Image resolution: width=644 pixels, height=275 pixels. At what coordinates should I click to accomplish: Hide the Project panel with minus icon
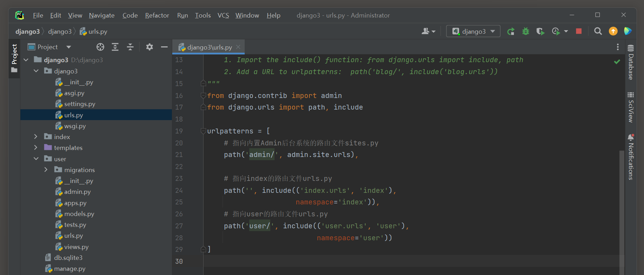[x=164, y=47]
